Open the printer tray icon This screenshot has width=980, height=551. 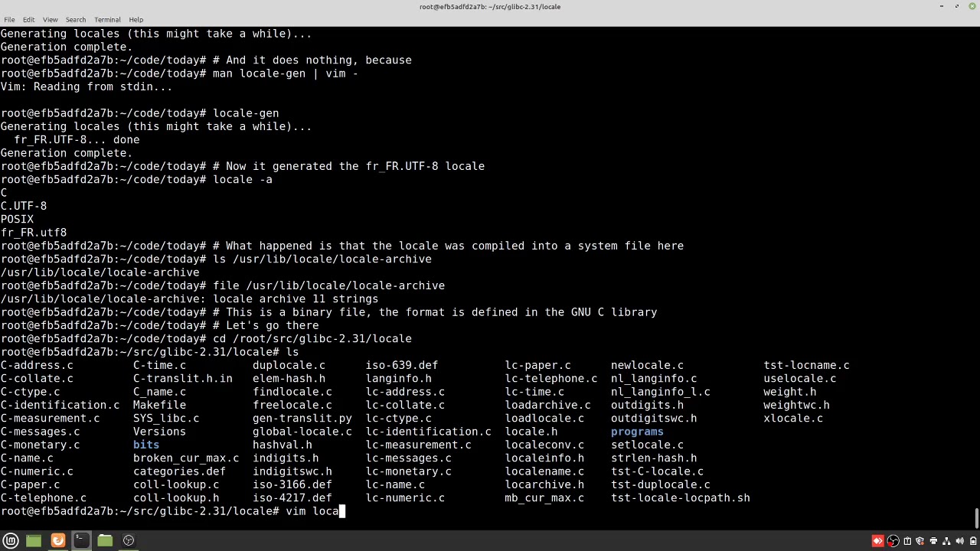[x=933, y=541]
